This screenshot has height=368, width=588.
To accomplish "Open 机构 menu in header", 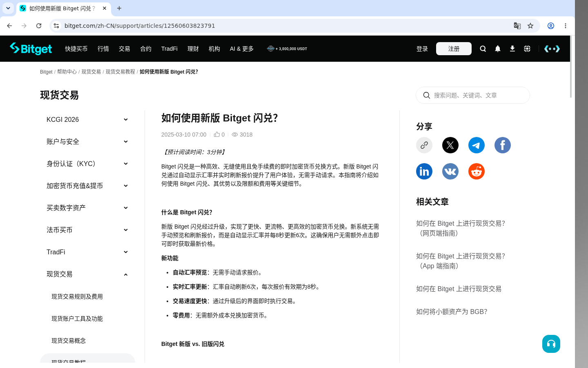I will click(x=214, y=49).
